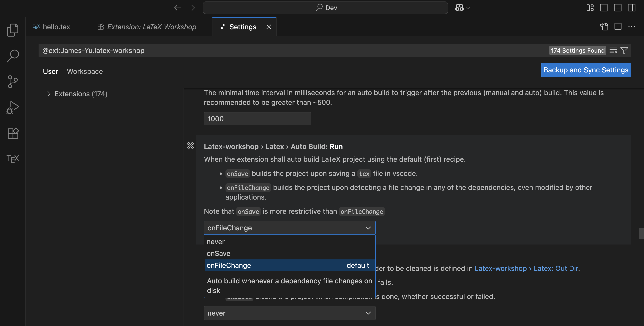The width and height of the screenshot is (644, 326).
Task: Click the settings scrollbar thumb
Action: (x=641, y=233)
